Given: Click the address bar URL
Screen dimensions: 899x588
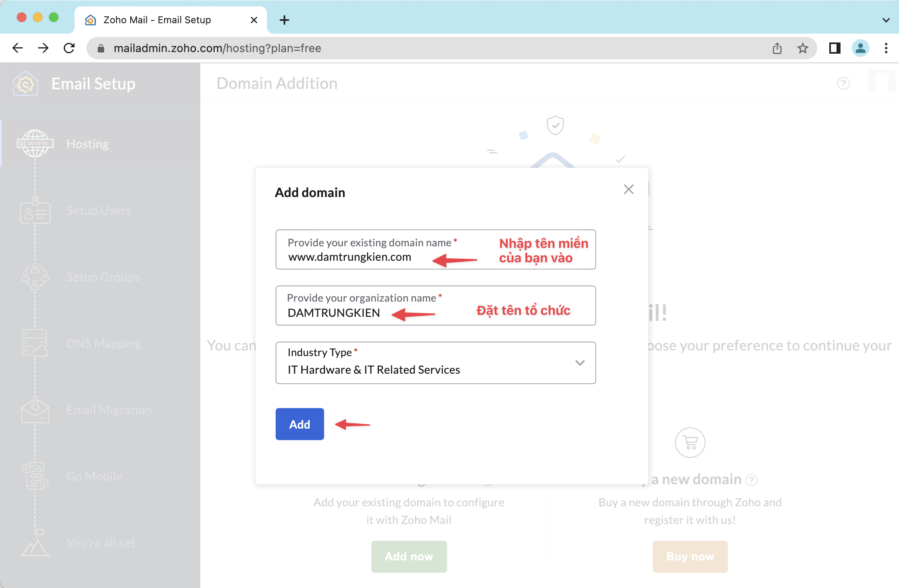Looking at the screenshot, I should (x=218, y=48).
